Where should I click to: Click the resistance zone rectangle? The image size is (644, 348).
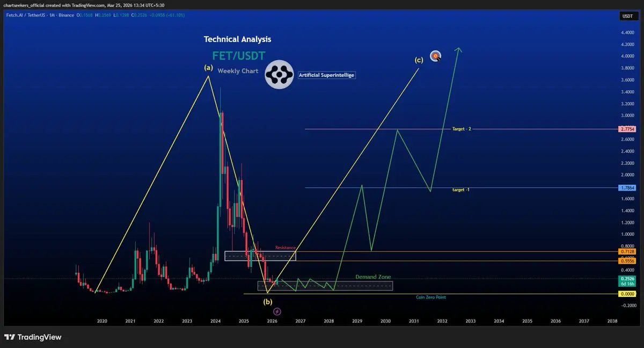tap(260, 256)
